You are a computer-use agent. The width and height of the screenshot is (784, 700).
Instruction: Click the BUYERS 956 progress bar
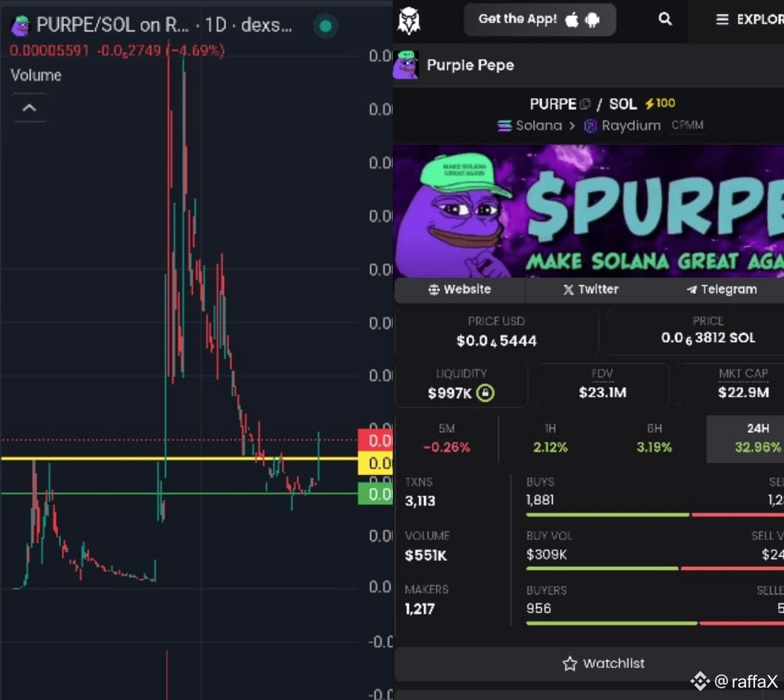pyautogui.click(x=612, y=623)
